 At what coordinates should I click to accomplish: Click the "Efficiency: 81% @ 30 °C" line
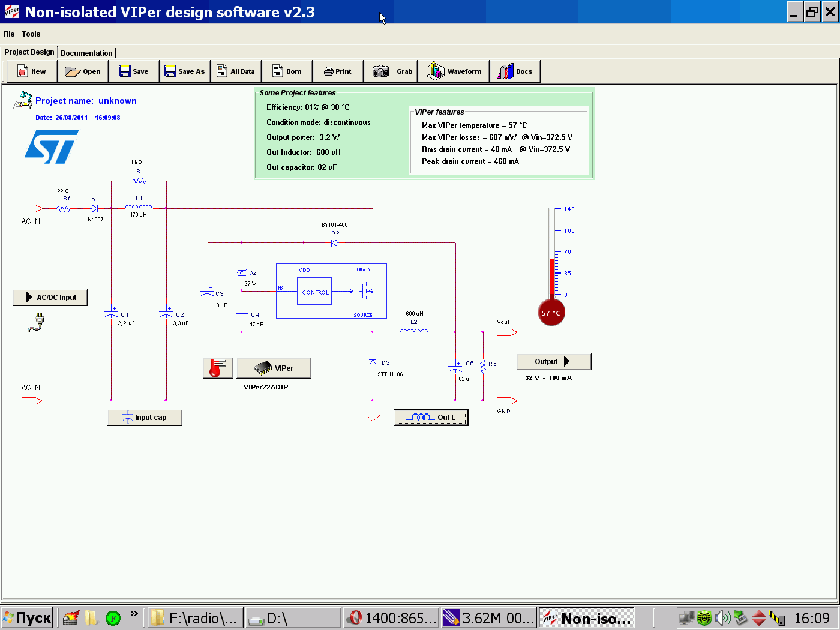pyautogui.click(x=308, y=107)
